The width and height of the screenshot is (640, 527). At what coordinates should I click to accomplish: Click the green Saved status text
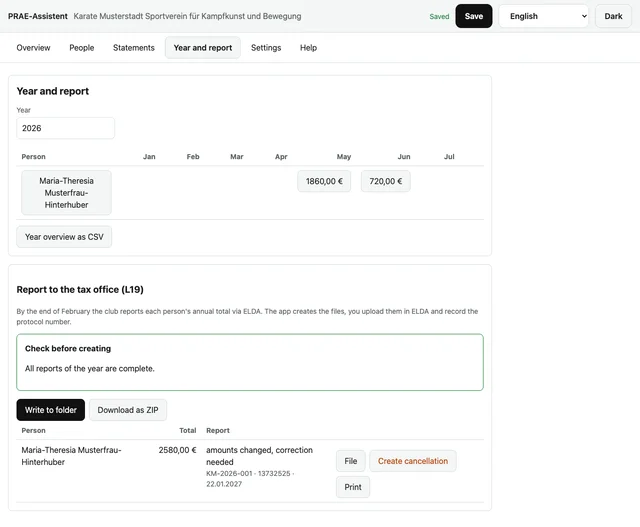(439, 16)
